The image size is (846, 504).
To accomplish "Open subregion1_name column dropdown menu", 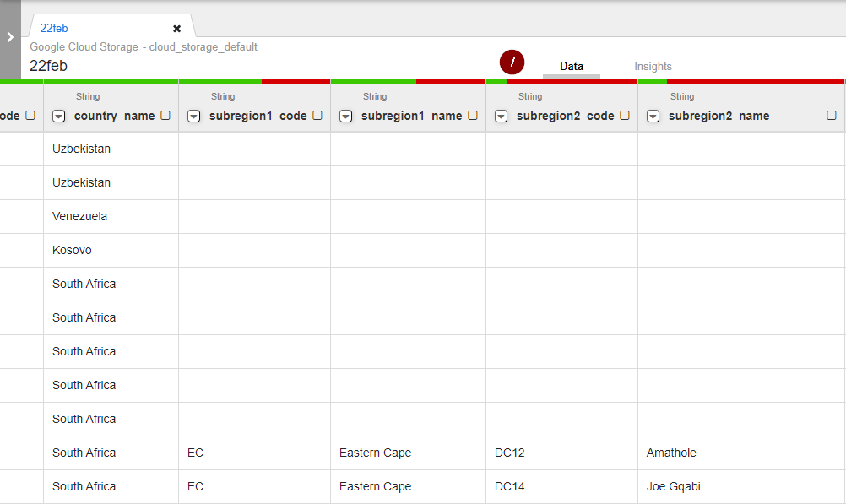I will tap(346, 117).
